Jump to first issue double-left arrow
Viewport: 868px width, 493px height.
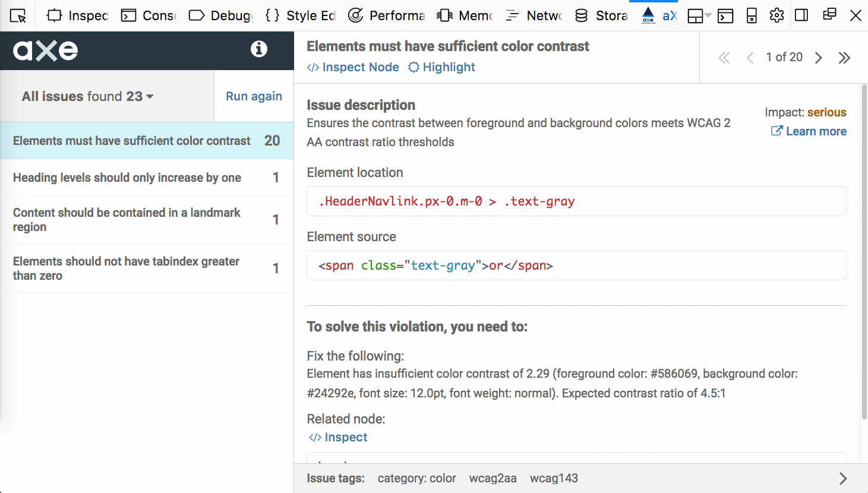pyautogui.click(x=724, y=58)
